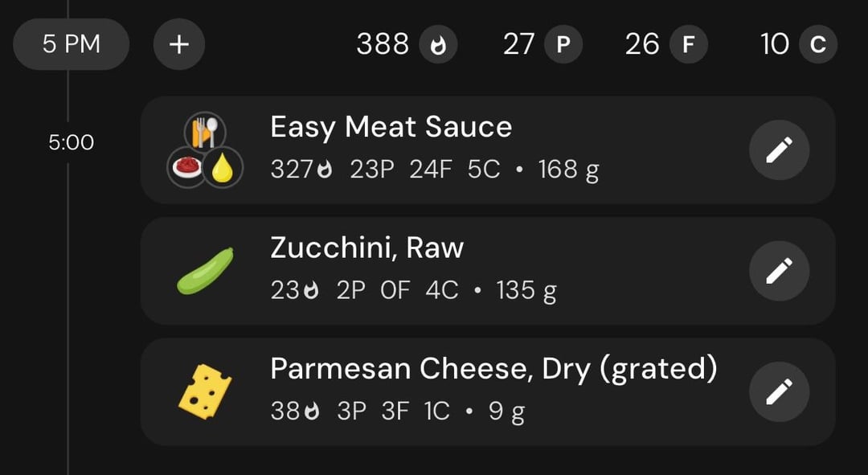868x475 pixels.
Task: Open Parmesan Cheese, Dry (grated) title
Action: point(493,369)
